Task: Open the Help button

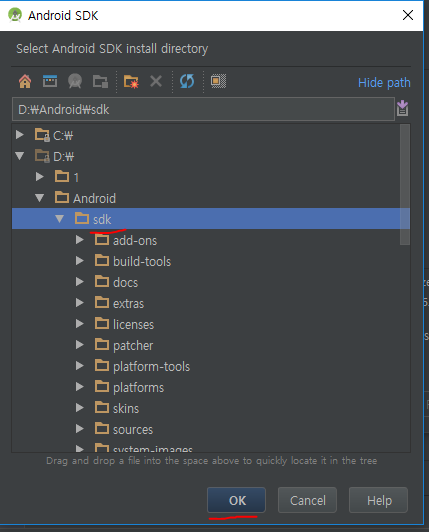Action: [379, 500]
